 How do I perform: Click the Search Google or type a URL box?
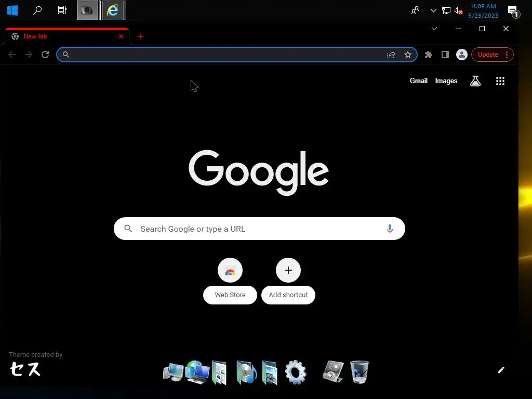[x=260, y=229]
